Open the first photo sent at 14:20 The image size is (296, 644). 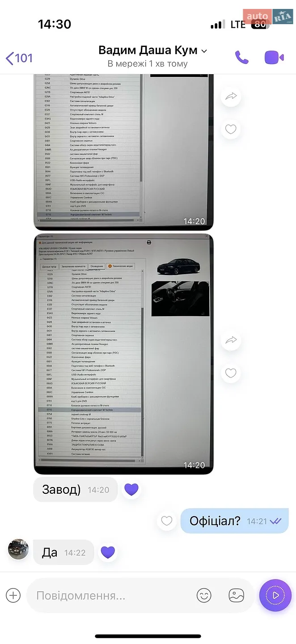123,152
